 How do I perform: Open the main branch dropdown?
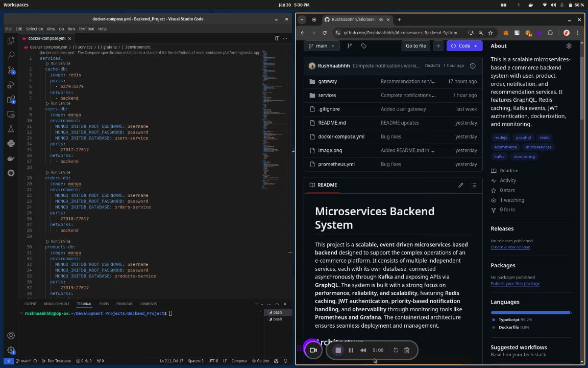tap(322, 46)
